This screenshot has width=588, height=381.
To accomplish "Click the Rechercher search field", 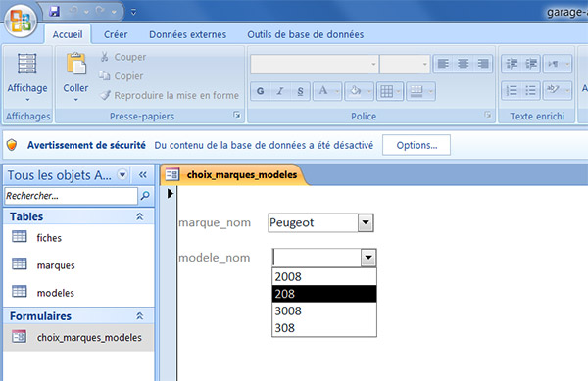I will 71,196.
